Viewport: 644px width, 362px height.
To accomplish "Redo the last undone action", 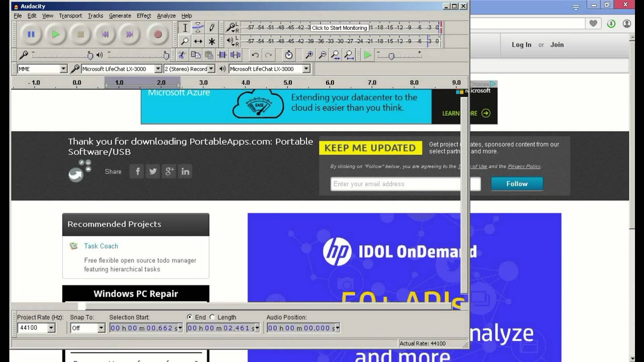I will [x=268, y=55].
